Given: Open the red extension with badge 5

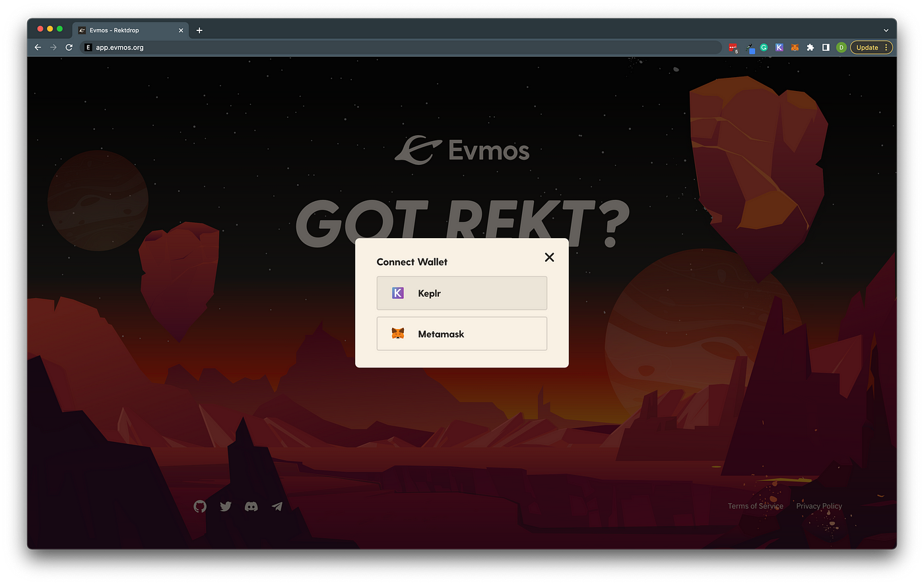Looking at the screenshot, I should [x=733, y=47].
